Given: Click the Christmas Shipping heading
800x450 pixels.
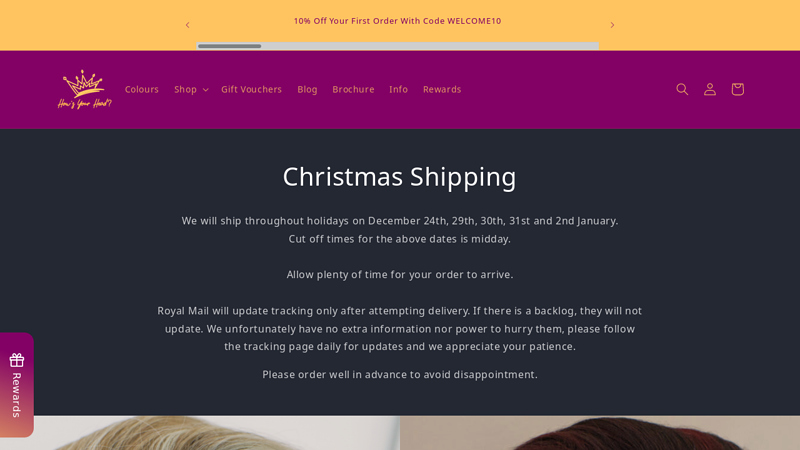Looking at the screenshot, I should (399, 177).
